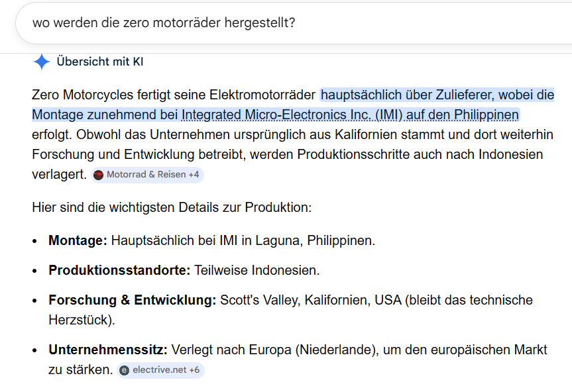Expand the +6 additional sources count
The height and width of the screenshot is (392, 572).
tap(194, 370)
